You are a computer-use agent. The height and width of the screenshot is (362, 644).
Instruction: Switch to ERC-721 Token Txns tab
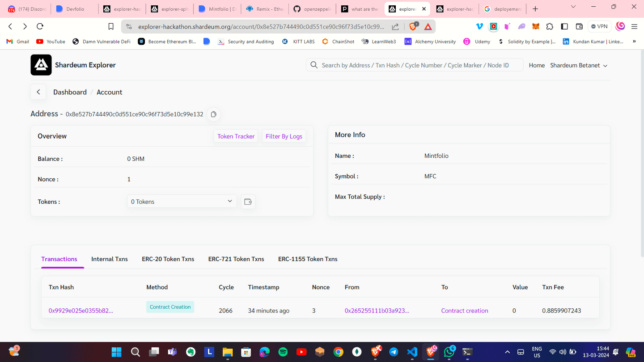click(236, 259)
